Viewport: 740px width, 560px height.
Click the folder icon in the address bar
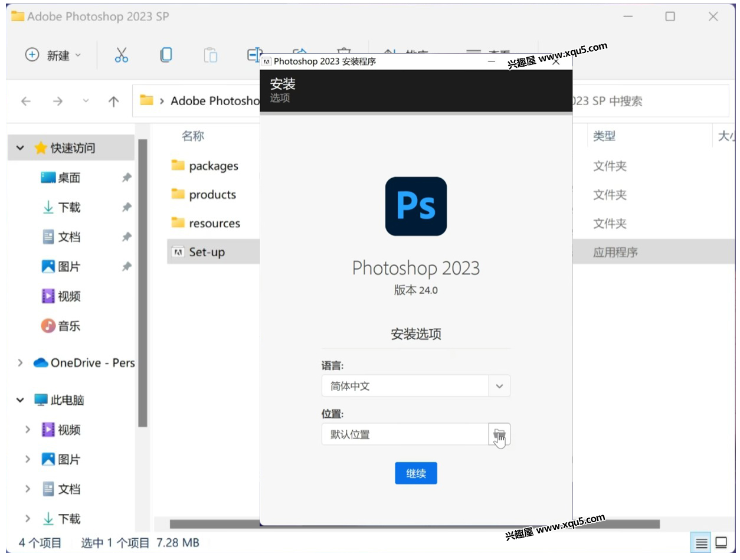pyautogui.click(x=146, y=100)
